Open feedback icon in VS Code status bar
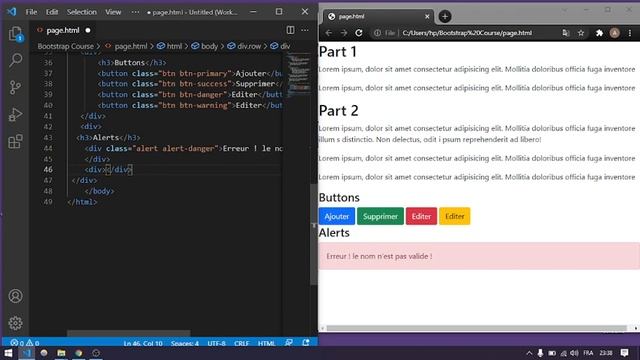640x360 pixels. [x=289, y=343]
